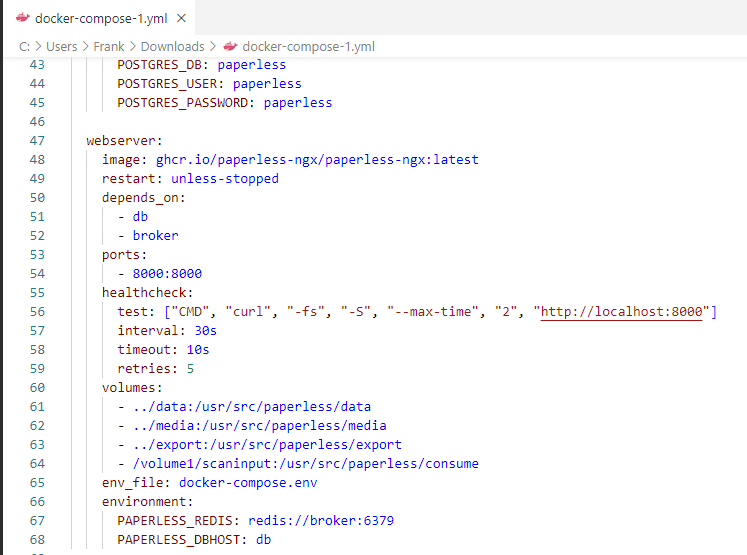The height and width of the screenshot is (555, 747).
Task: Click the redis://broker:6379 value
Action: 321,520
